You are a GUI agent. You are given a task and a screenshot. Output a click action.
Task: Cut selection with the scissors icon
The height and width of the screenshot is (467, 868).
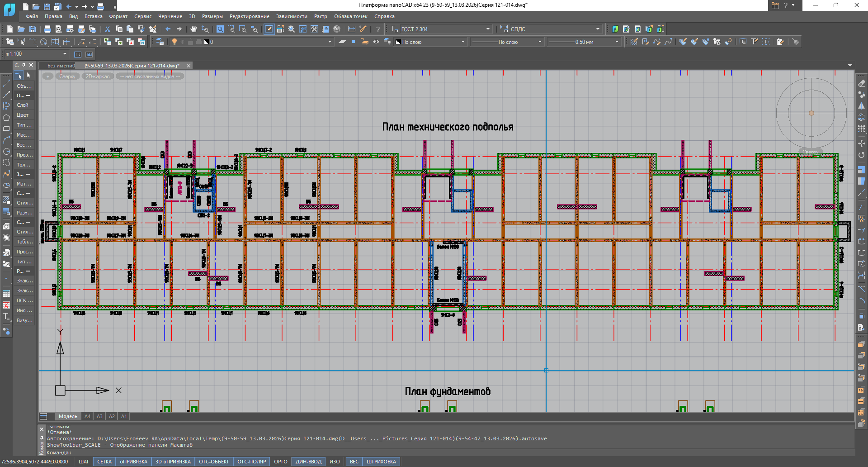tap(108, 29)
